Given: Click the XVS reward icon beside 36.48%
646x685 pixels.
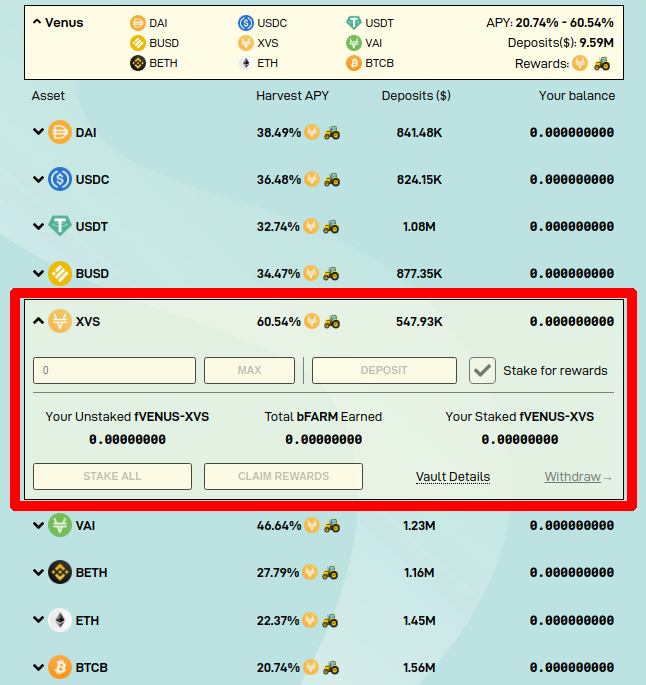Looking at the screenshot, I should 312,179.
